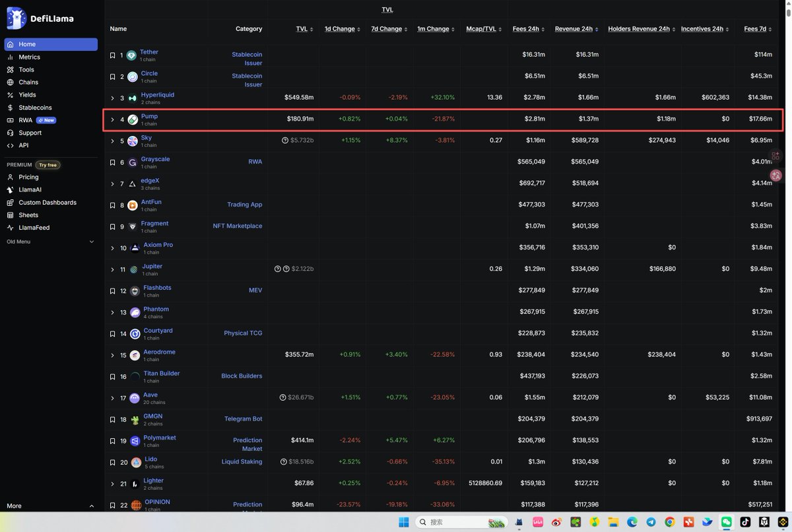Click the edgeX triangle logo icon

click(133, 184)
